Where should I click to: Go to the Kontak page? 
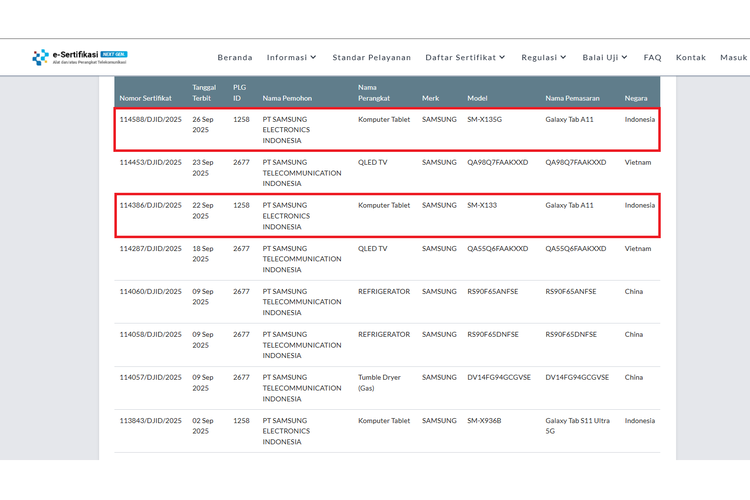691,57
